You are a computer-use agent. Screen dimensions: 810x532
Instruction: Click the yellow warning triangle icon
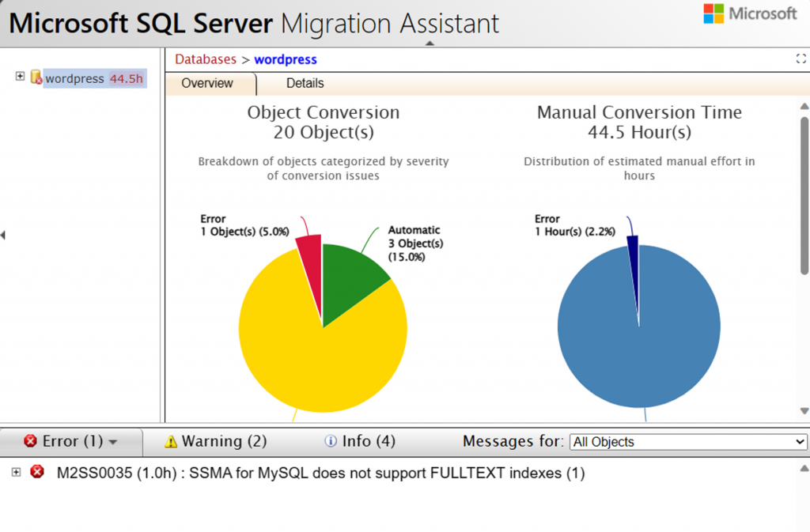171,442
